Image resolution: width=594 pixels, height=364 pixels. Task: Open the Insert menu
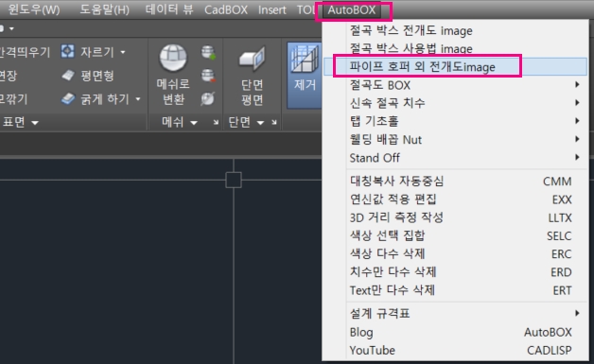coord(272,10)
